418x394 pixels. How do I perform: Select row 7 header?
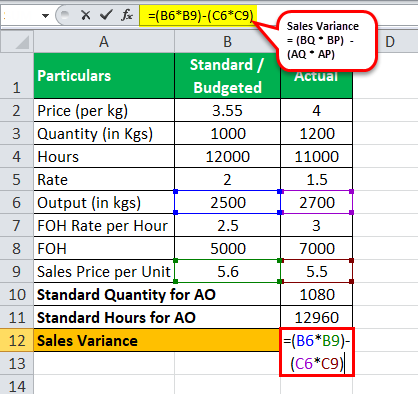(17, 225)
